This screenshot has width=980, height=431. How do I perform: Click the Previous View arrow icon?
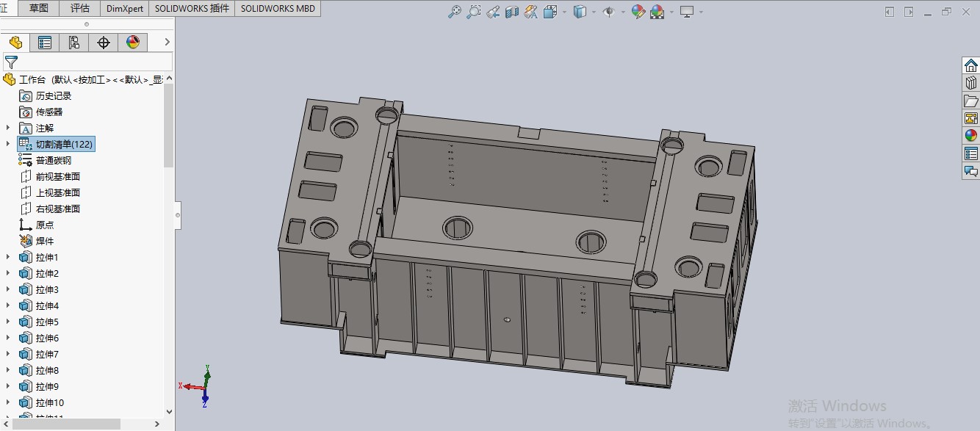(492, 12)
